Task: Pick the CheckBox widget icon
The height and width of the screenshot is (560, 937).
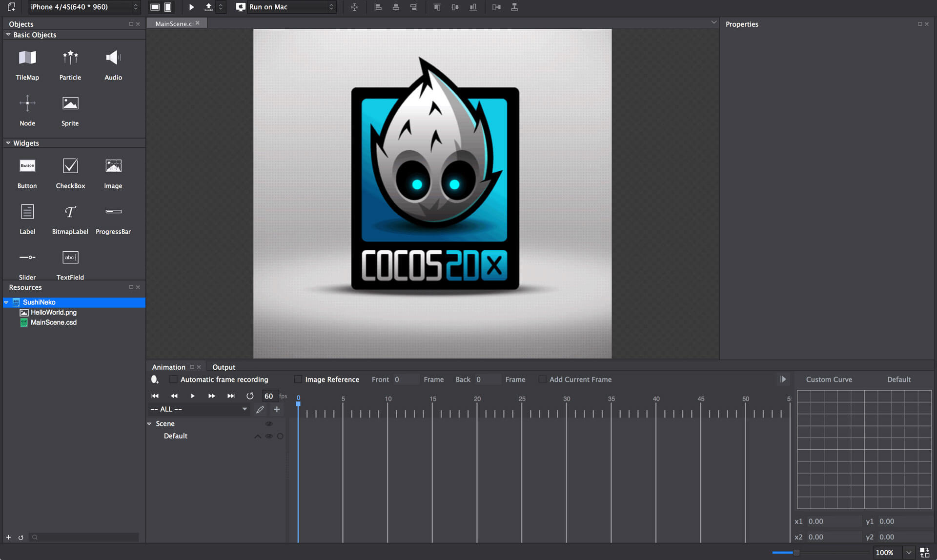Action: [70, 166]
